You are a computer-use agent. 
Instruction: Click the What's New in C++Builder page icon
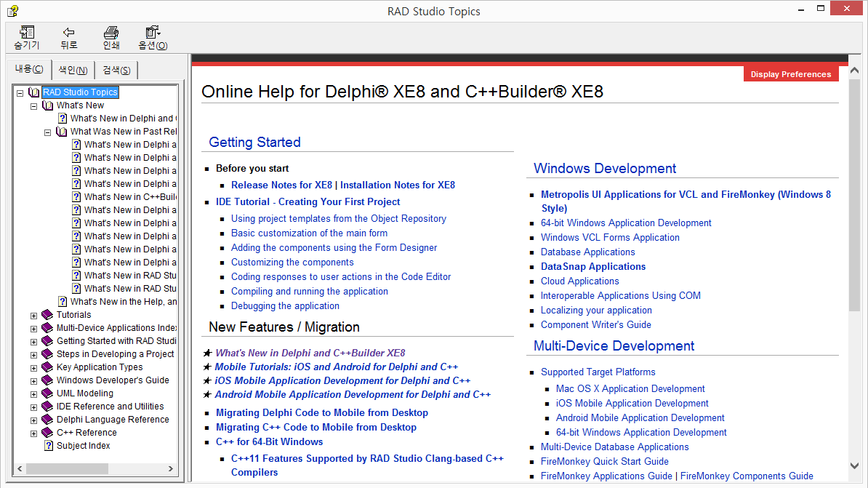(76, 197)
